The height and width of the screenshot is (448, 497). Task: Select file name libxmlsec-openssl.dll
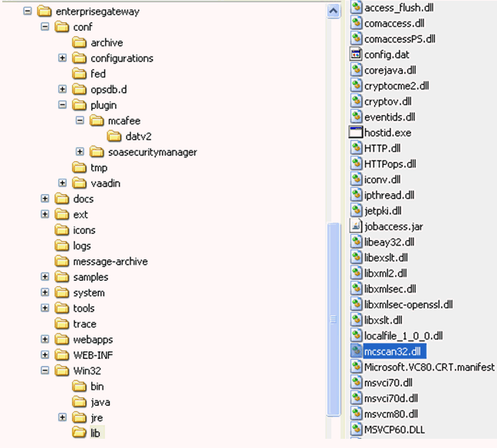tap(409, 305)
